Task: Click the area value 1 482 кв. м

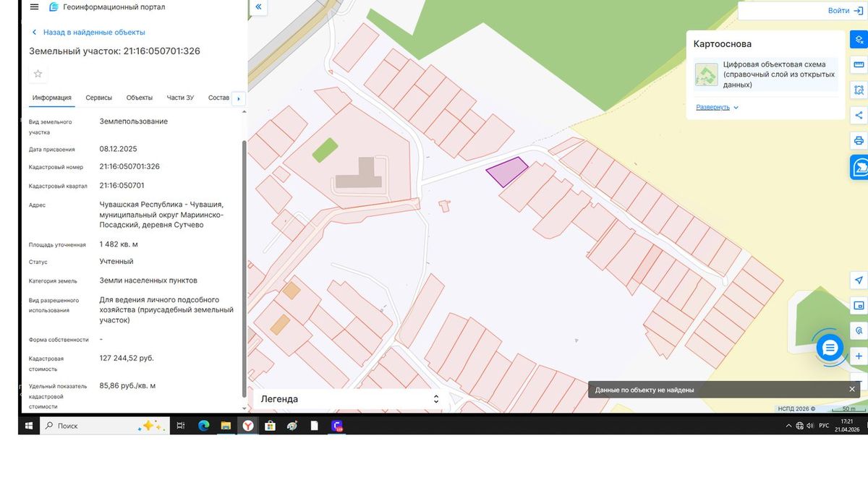Action: pos(119,244)
